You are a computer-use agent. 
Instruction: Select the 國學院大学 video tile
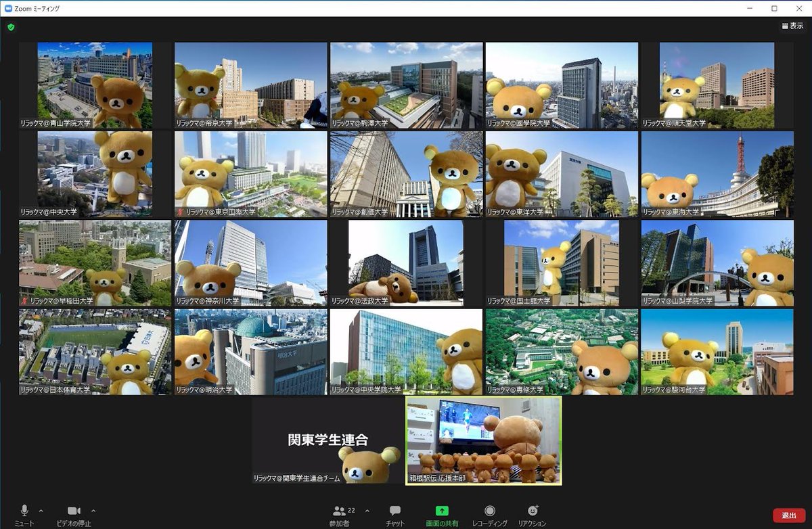[x=562, y=85]
